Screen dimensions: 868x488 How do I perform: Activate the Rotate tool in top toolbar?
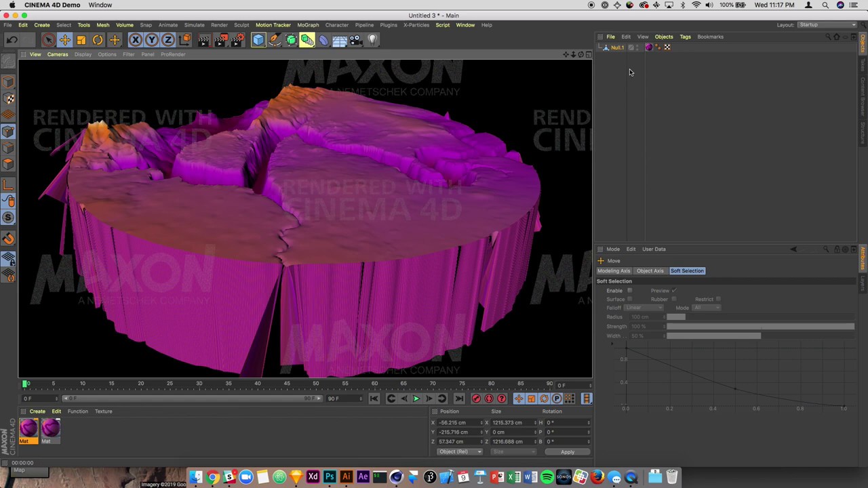click(x=98, y=40)
